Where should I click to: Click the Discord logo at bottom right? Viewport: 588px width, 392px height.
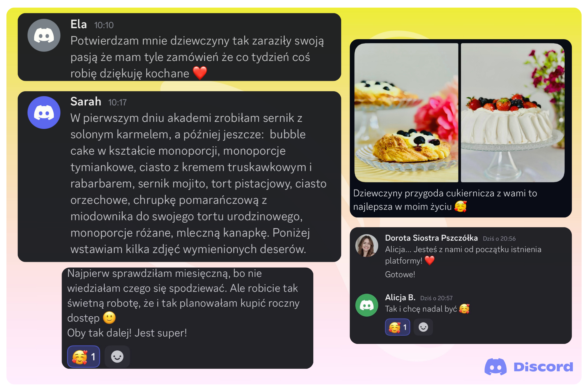[x=529, y=367]
